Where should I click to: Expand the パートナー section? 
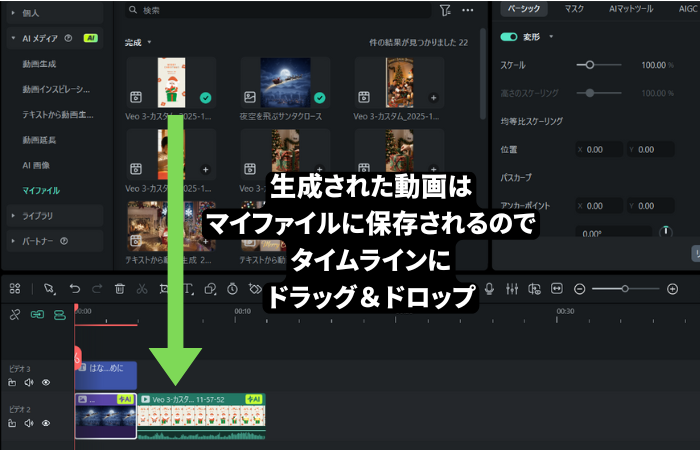(x=12, y=241)
